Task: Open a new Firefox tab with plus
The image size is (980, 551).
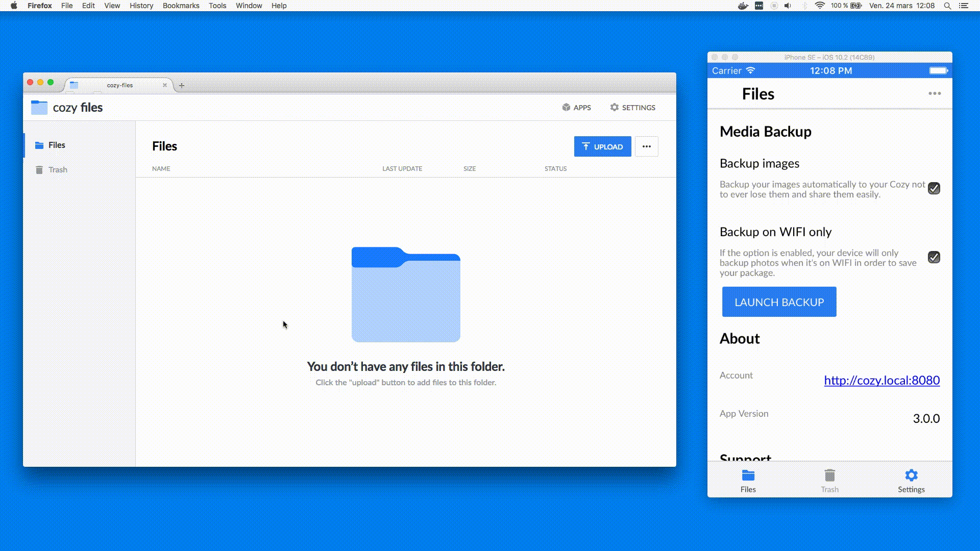Action: [x=182, y=86]
